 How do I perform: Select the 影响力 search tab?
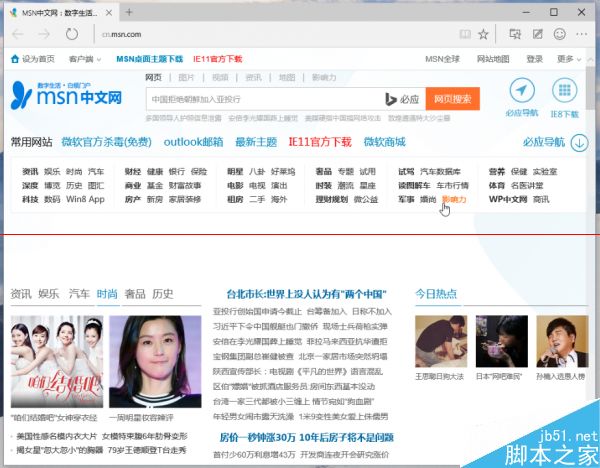[x=324, y=78]
